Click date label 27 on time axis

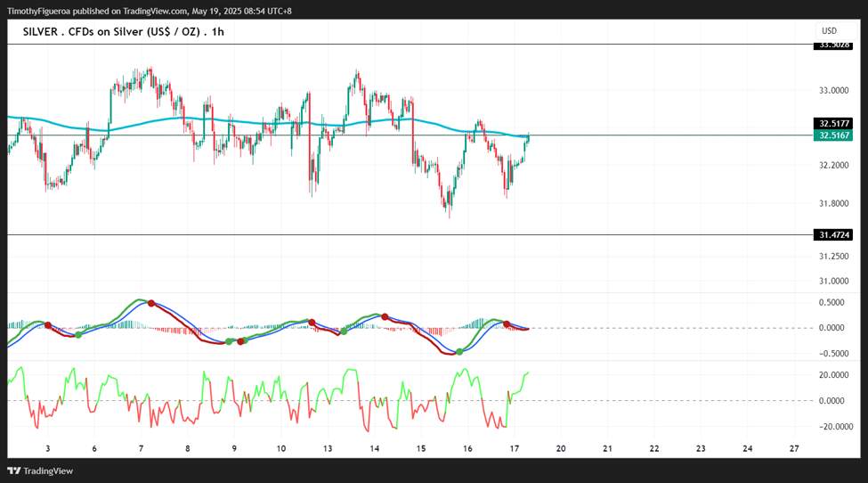(794, 448)
